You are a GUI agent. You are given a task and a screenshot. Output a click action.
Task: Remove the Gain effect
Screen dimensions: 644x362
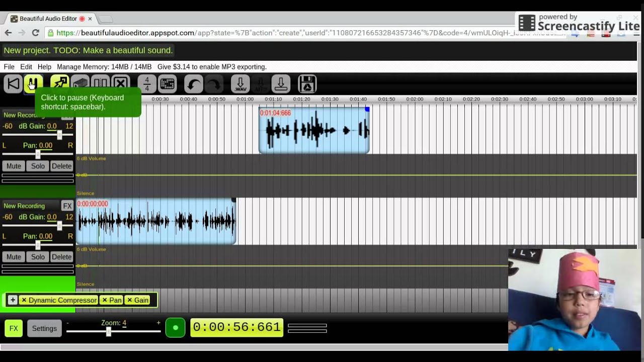click(129, 300)
